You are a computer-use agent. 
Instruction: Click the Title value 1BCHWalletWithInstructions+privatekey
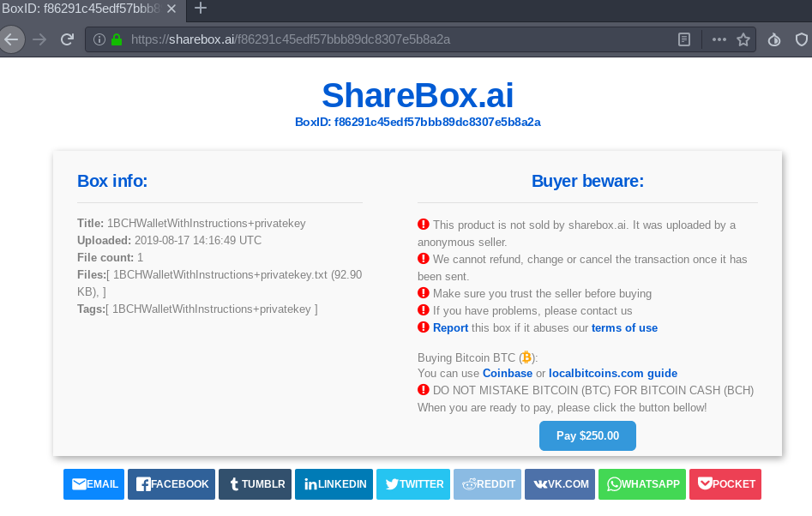click(206, 224)
